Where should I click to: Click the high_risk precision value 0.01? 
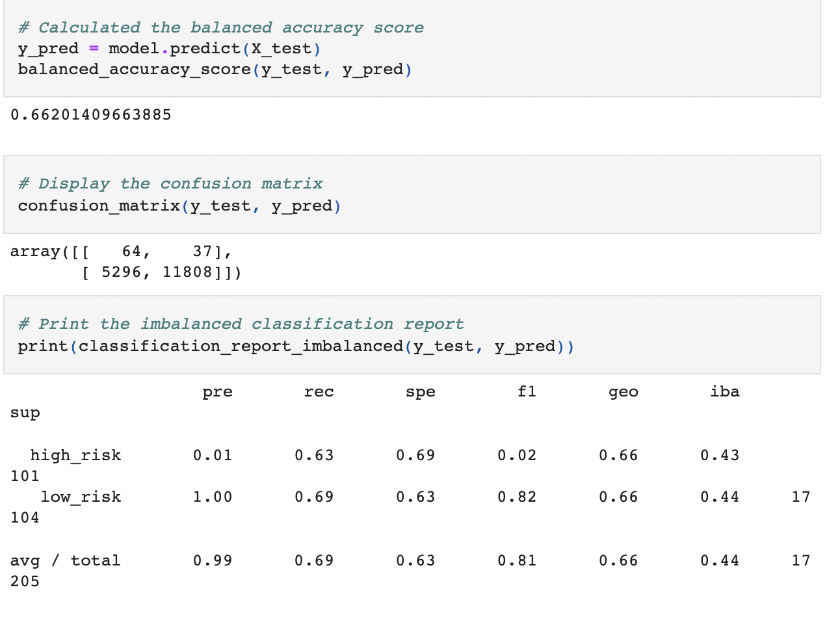(213, 456)
